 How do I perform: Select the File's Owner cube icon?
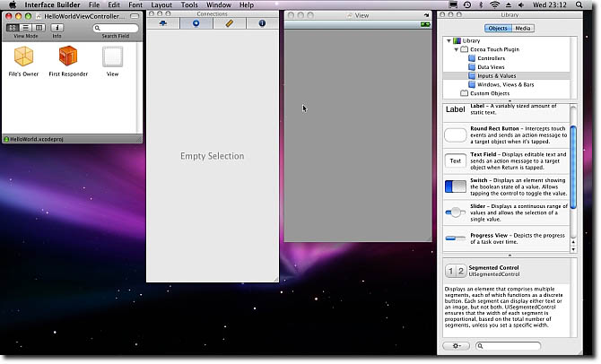click(23, 57)
